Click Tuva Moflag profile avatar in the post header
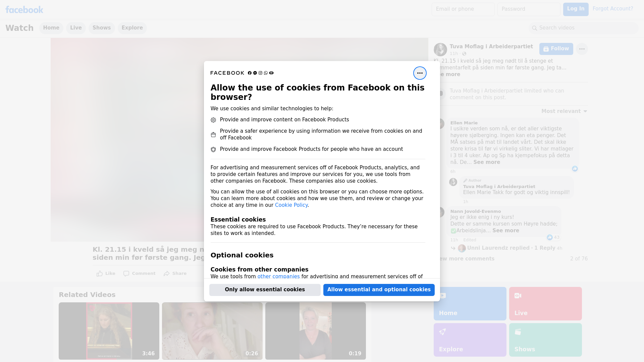The height and width of the screenshot is (362, 644). 440,50
